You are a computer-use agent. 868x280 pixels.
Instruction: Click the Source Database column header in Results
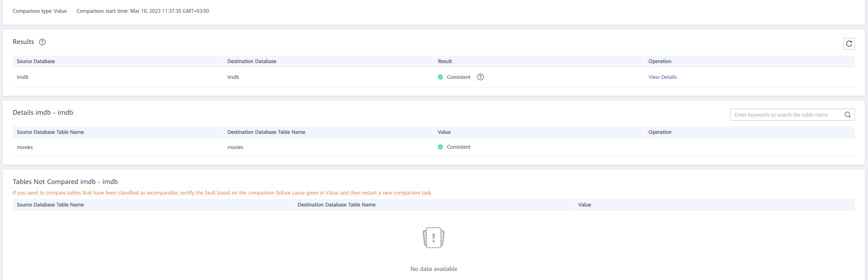click(x=36, y=61)
